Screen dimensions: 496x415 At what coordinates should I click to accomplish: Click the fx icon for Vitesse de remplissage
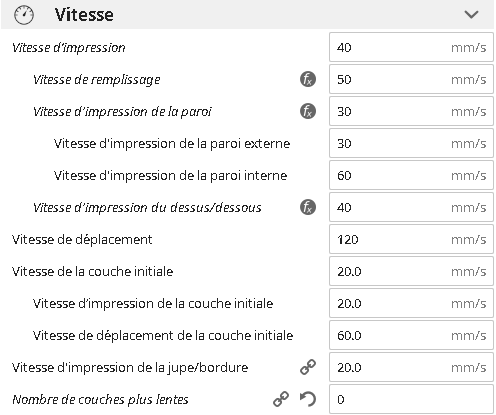pos(308,79)
